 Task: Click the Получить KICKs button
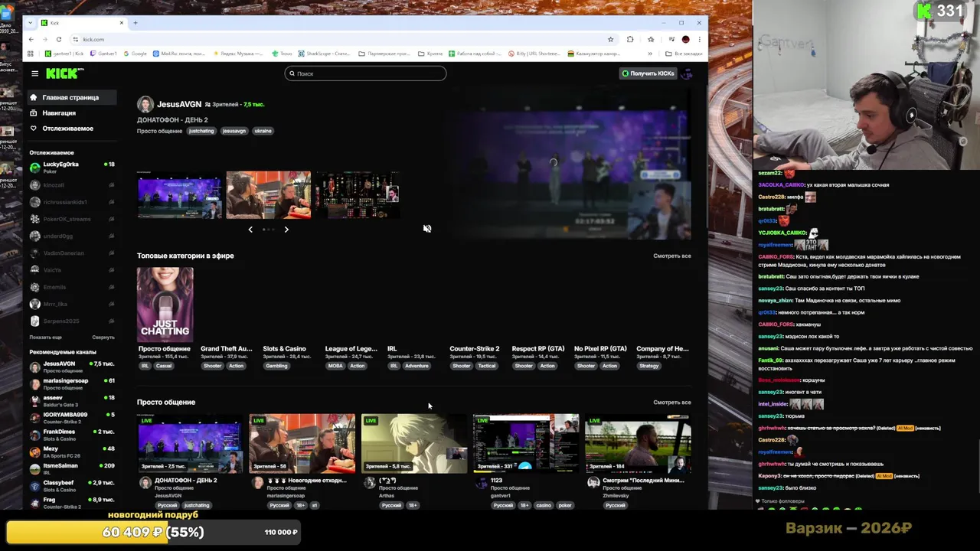[648, 73]
